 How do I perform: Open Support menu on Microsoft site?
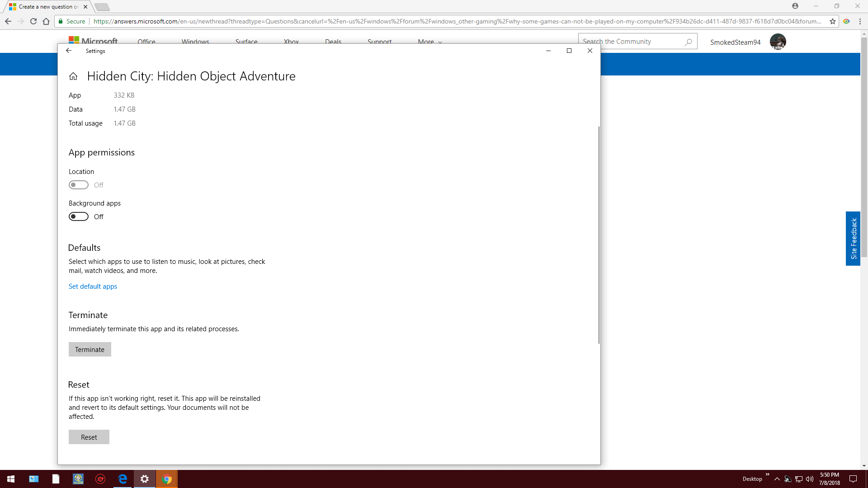pyautogui.click(x=380, y=41)
